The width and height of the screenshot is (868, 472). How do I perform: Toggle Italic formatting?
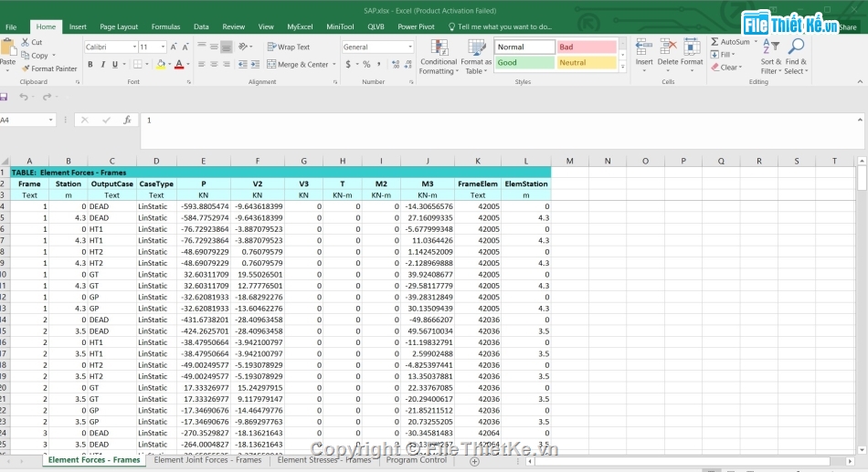point(103,64)
